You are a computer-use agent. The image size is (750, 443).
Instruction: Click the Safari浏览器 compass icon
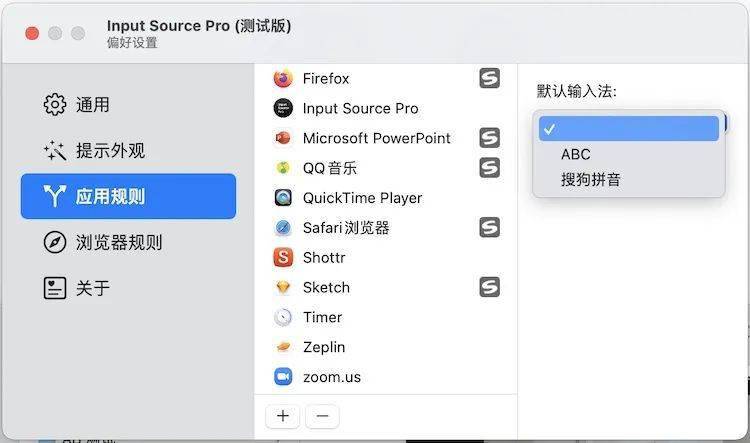pyautogui.click(x=283, y=228)
